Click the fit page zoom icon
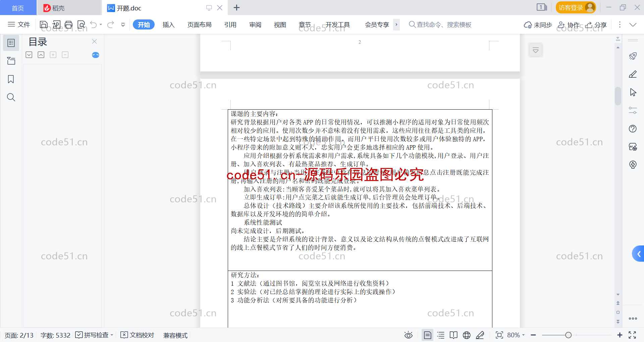Viewport: 644px width, 342px height. tap(499, 335)
